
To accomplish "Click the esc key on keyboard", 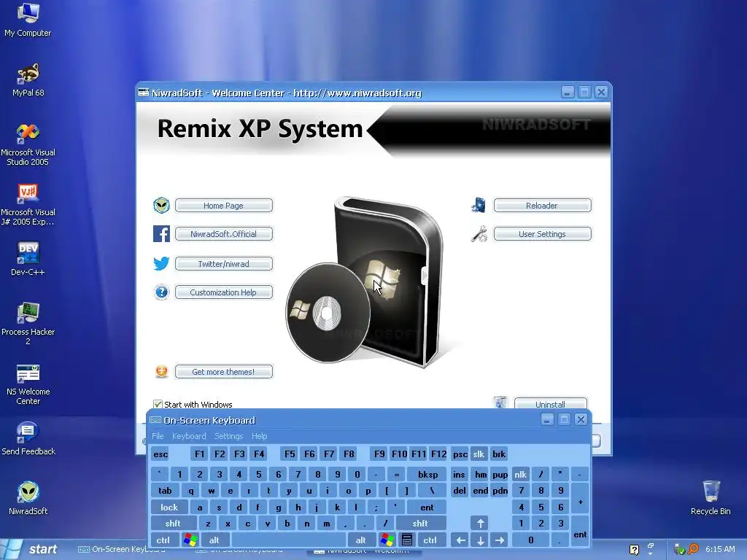I will (x=160, y=454).
